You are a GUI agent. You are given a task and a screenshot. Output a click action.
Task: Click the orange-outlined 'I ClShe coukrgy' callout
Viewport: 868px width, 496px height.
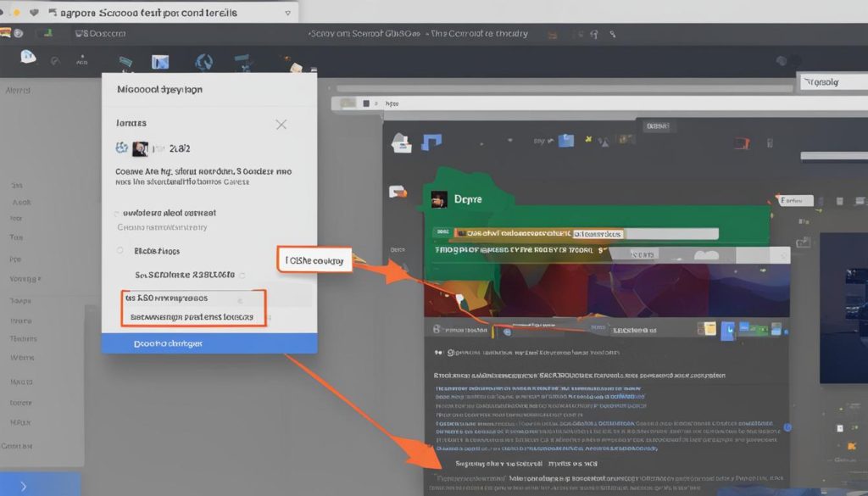[314, 261]
